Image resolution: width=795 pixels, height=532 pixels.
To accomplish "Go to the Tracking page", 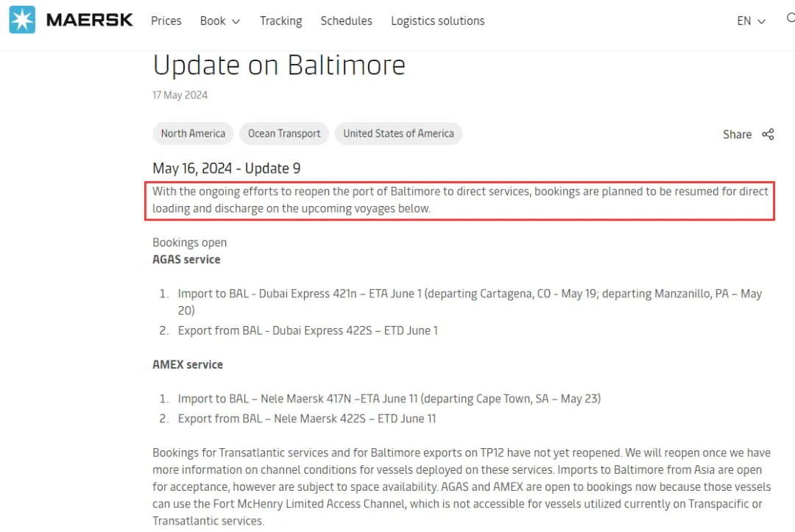I will pyautogui.click(x=281, y=21).
